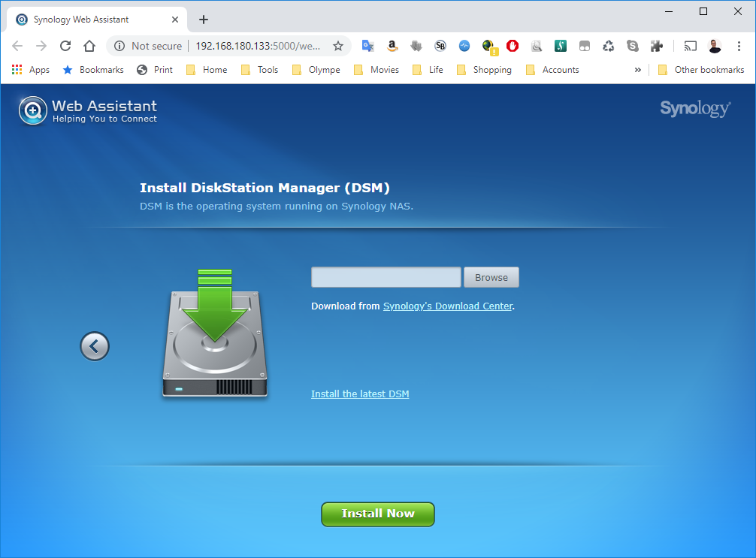Show hidden bookmarks with the double chevron
The width and height of the screenshot is (756, 558).
coord(638,70)
